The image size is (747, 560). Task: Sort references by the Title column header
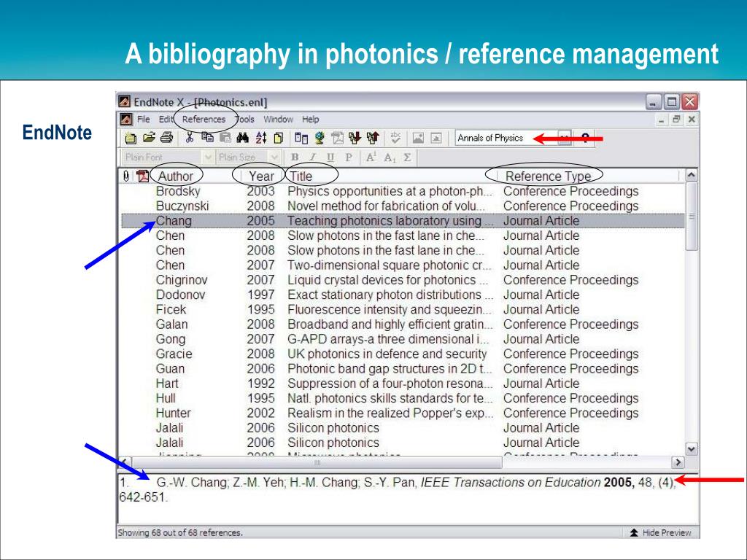pyautogui.click(x=301, y=176)
